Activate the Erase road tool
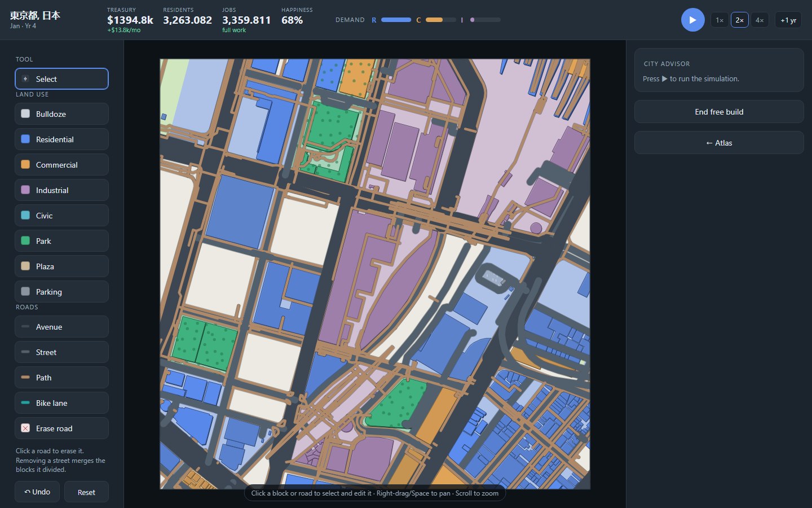The width and height of the screenshot is (812, 508). click(x=61, y=428)
